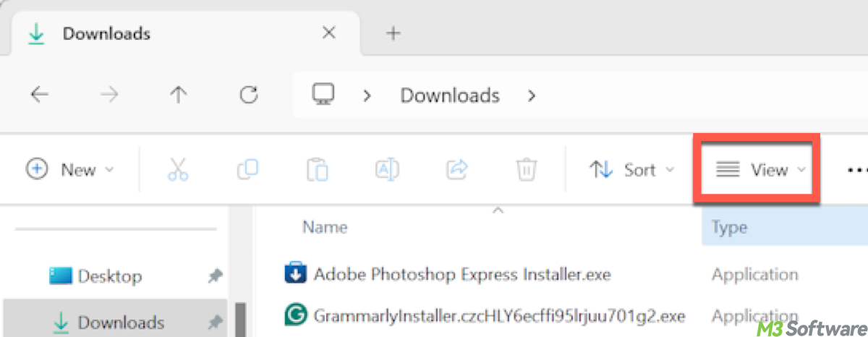Click the This PC monitor icon in address bar
This screenshot has height=337, width=868.
[324, 94]
